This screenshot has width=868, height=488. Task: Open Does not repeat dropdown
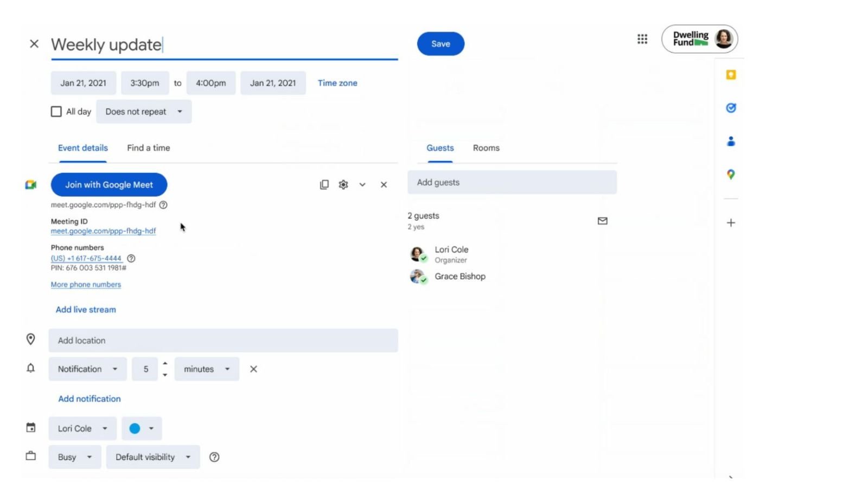[144, 112]
